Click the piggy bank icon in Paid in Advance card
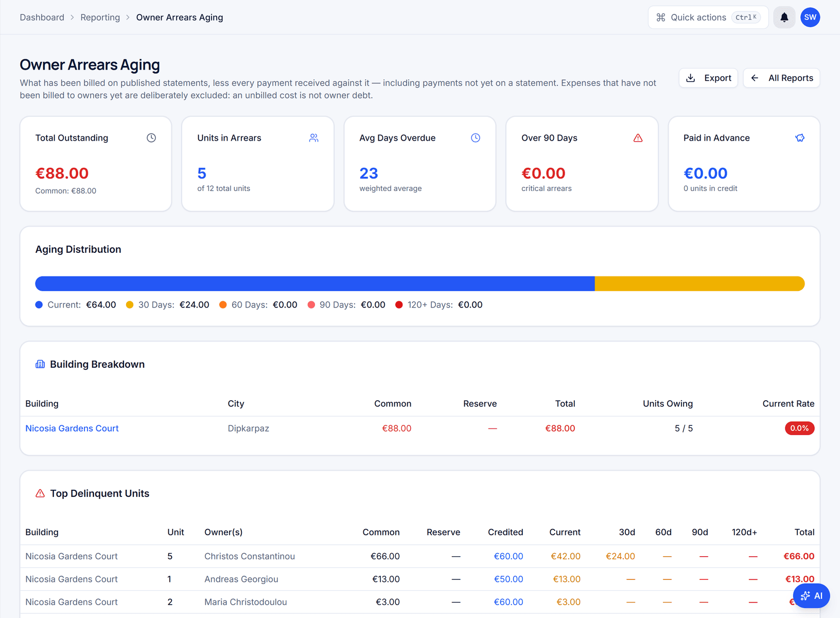 click(x=800, y=138)
